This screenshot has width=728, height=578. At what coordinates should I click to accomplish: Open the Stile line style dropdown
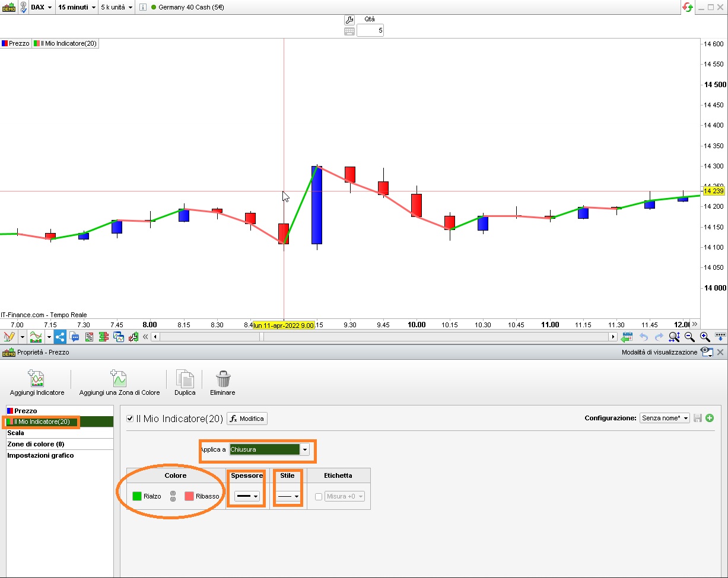pyautogui.click(x=288, y=496)
